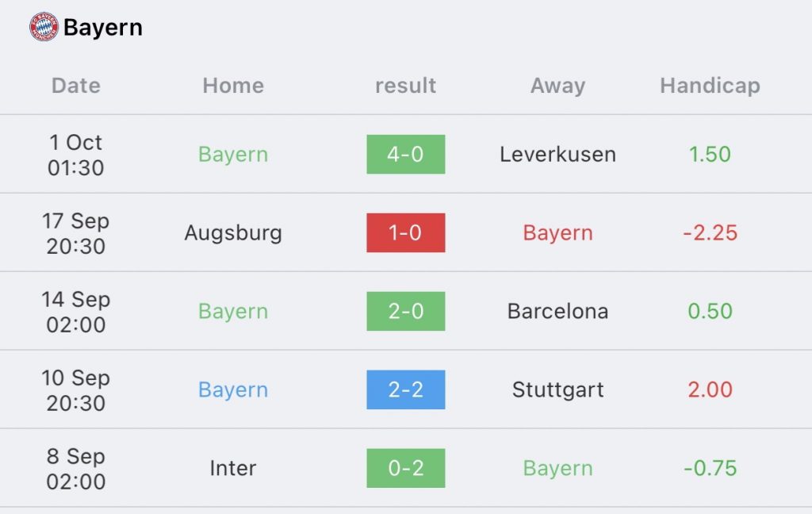Open the 2-0 Barcelona match result

(x=405, y=312)
